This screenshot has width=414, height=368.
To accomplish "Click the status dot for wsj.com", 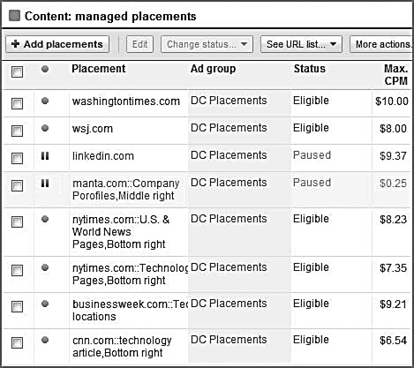I will 45,128.
